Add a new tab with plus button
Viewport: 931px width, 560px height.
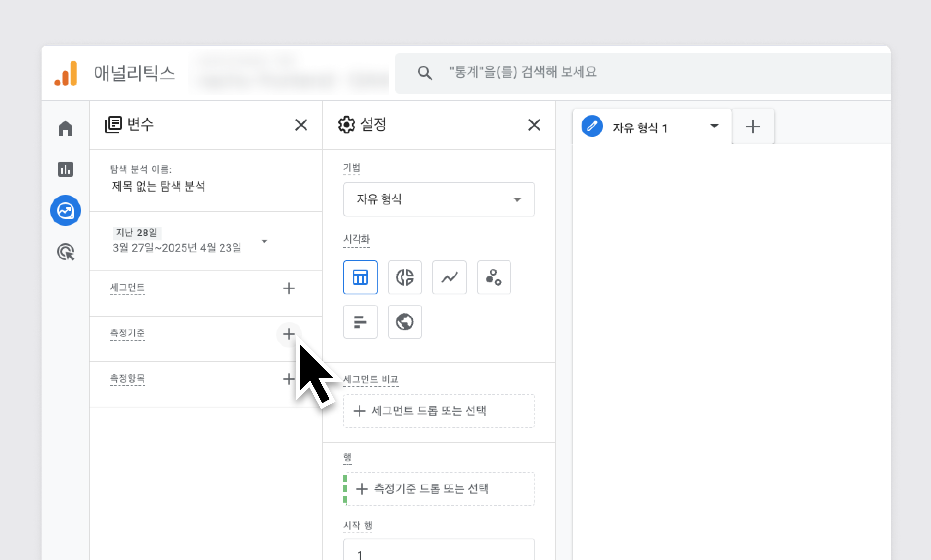coord(752,127)
